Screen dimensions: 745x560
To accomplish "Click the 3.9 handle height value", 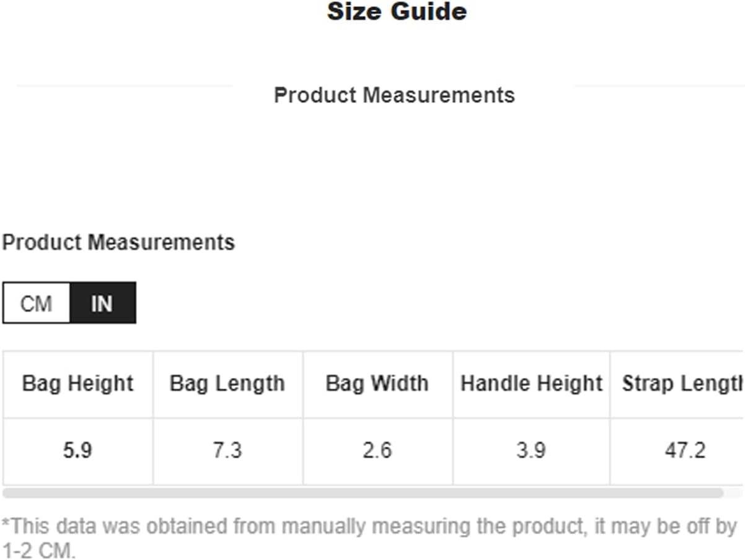I will tap(531, 450).
